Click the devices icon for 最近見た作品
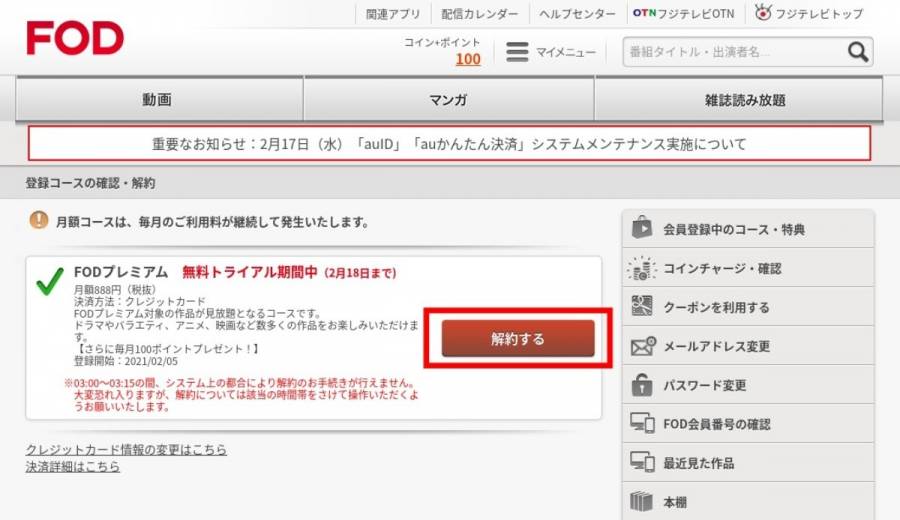900x520 pixels. 642,462
